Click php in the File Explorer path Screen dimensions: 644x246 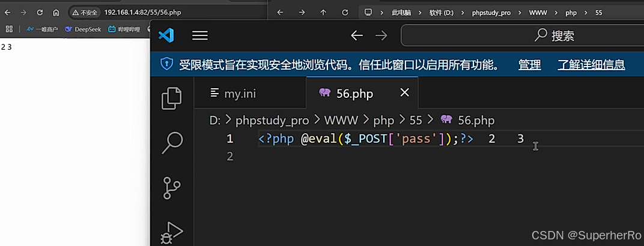(x=571, y=13)
